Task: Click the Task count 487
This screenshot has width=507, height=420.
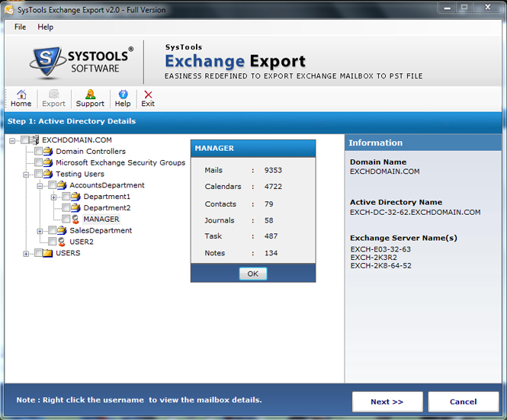Action: tap(271, 236)
